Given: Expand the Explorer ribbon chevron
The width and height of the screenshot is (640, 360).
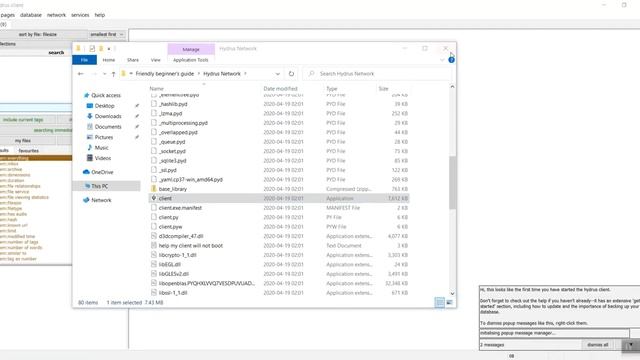Looking at the screenshot, I should (442, 60).
